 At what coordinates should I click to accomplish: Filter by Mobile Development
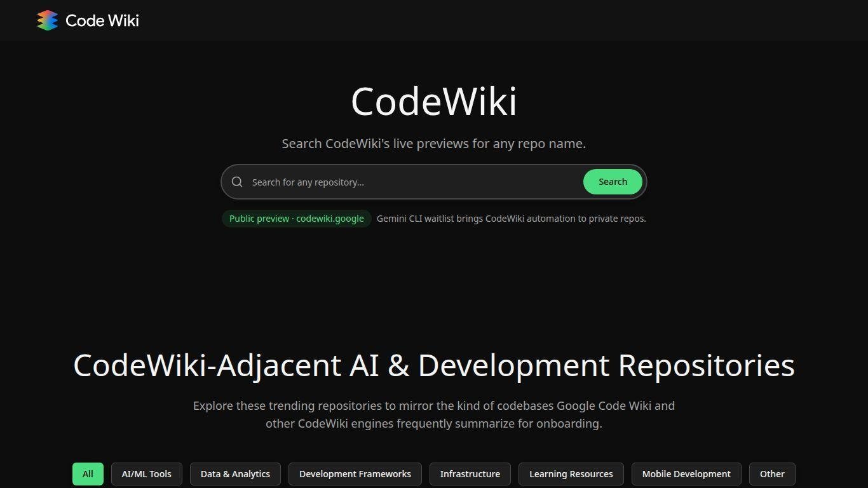click(686, 474)
